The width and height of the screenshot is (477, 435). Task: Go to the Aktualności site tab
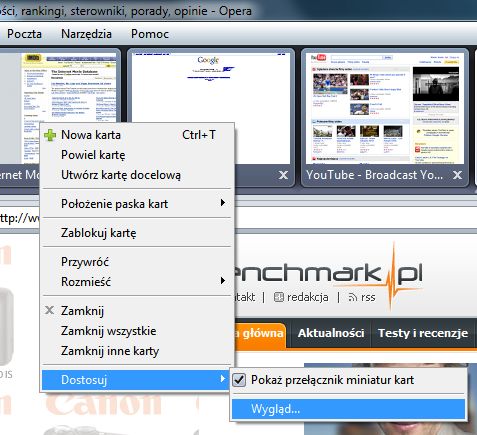point(331,333)
